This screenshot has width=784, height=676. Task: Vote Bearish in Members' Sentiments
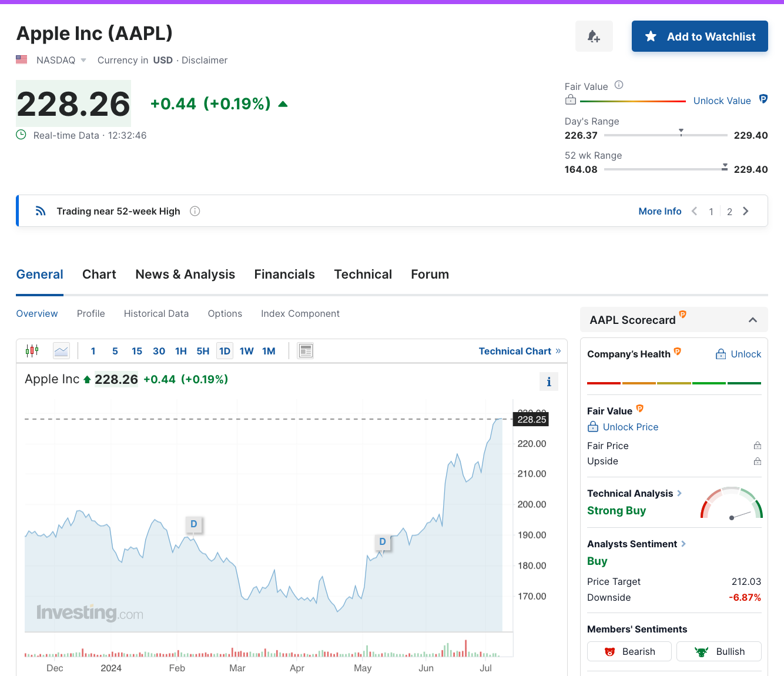[629, 651]
